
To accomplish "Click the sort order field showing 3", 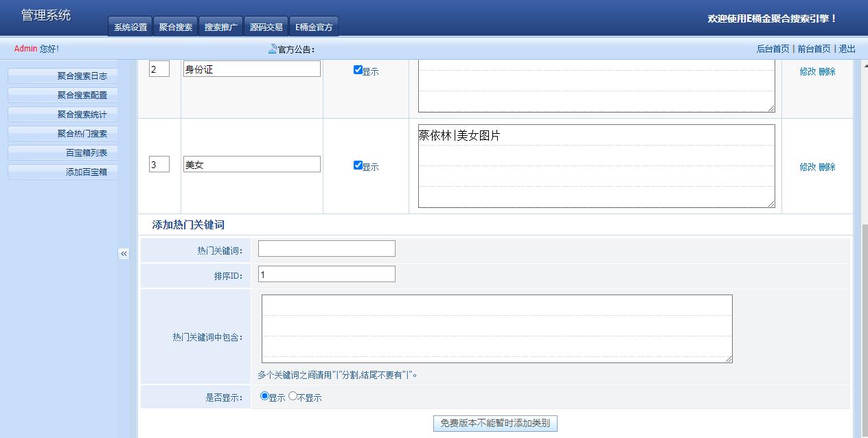I will pos(159,164).
